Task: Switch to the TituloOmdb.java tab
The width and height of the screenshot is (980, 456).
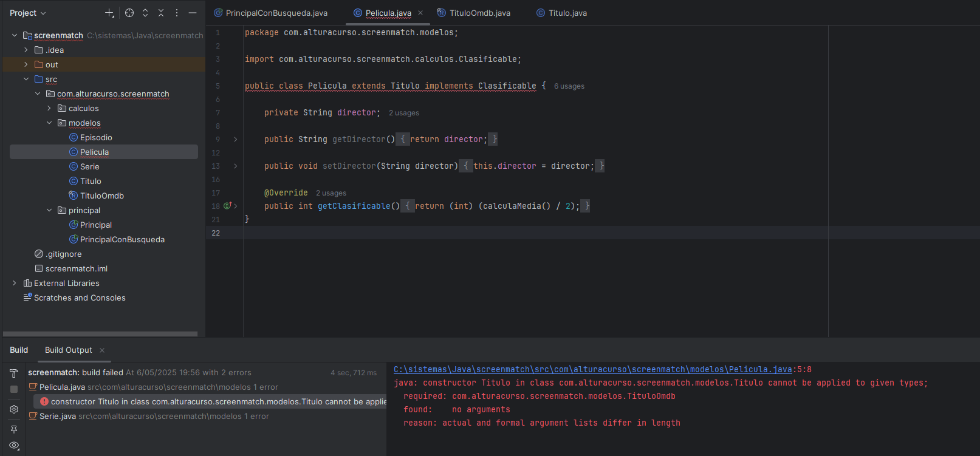Action: point(474,13)
